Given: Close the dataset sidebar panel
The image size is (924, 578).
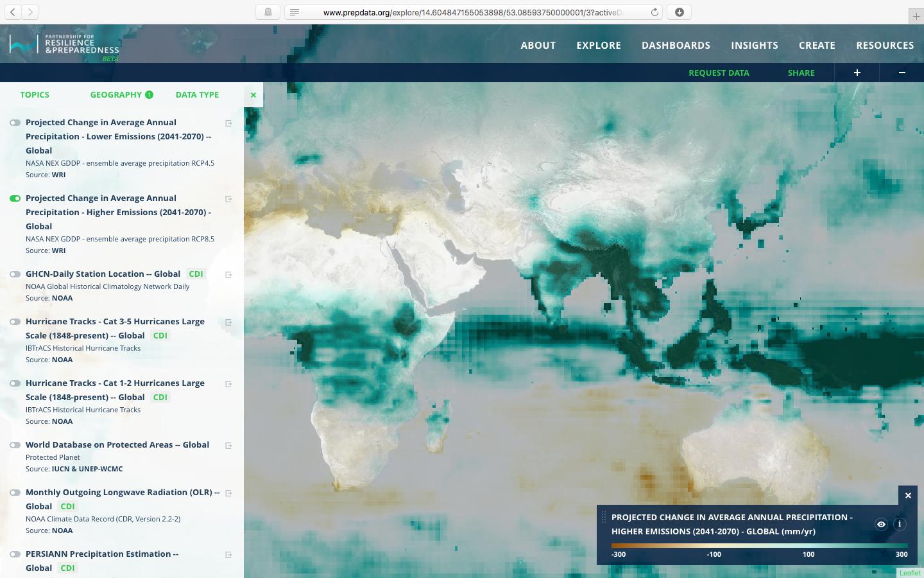Looking at the screenshot, I should [253, 95].
